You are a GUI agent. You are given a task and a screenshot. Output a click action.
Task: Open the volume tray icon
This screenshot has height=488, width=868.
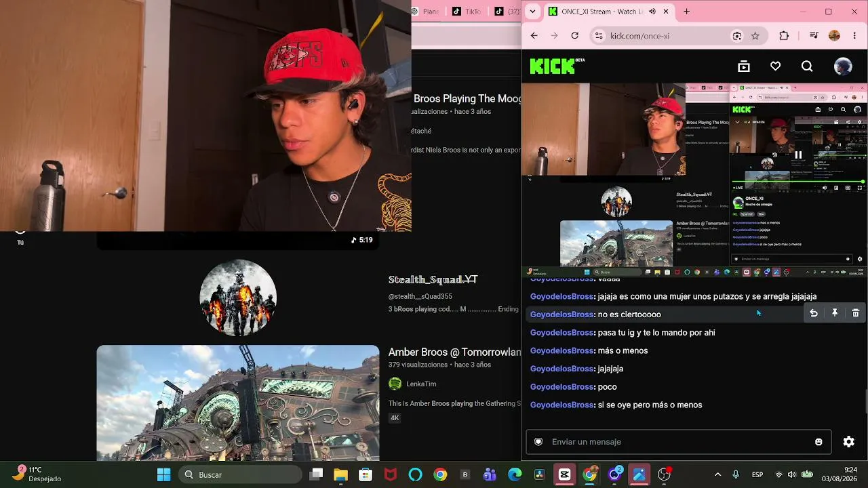coord(793,474)
